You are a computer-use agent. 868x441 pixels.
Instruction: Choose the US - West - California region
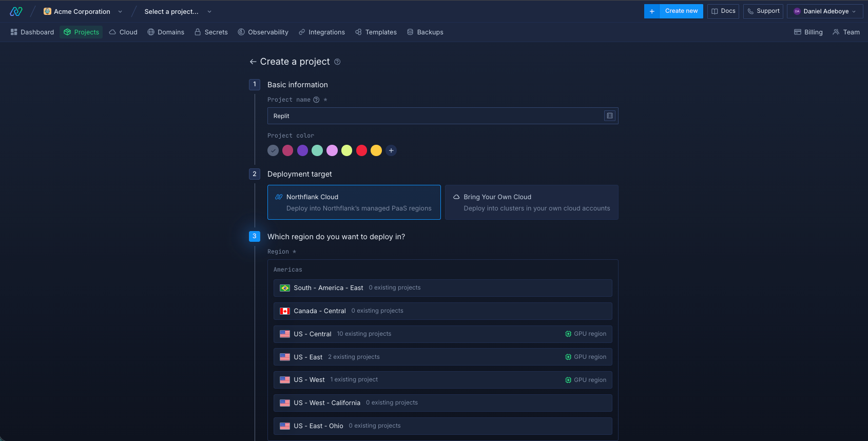[443, 403]
